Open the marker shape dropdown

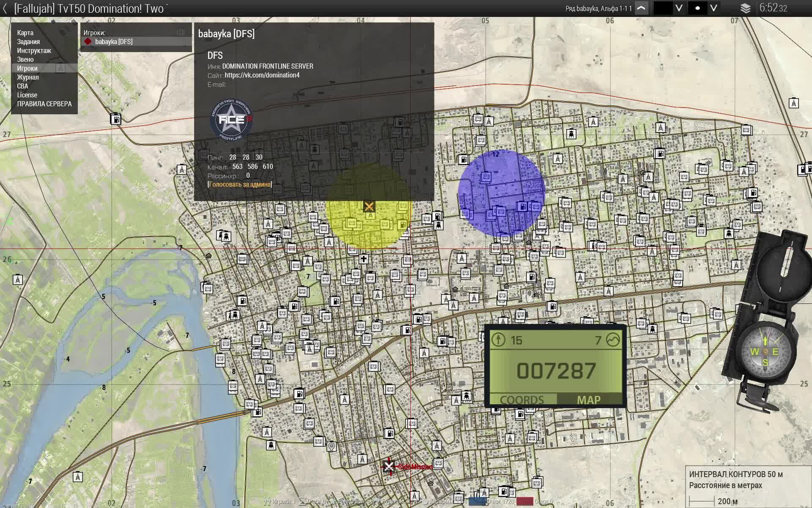(x=713, y=8)
